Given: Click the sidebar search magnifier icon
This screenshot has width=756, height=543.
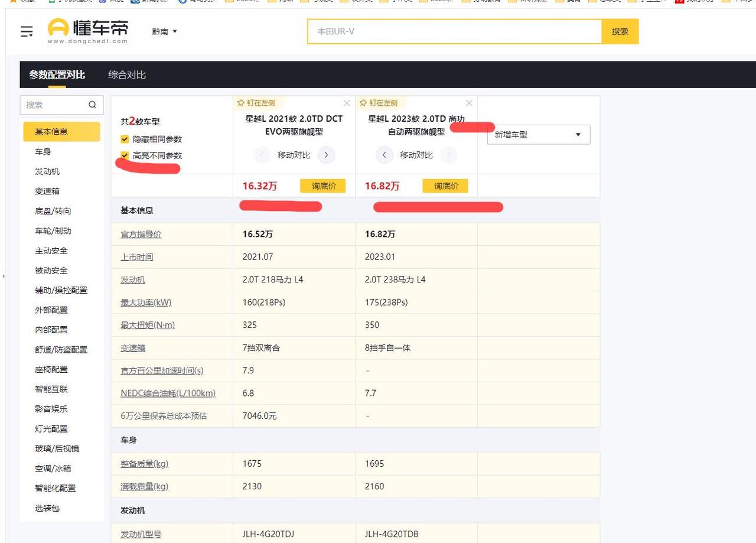Looking at the screenshot, I should click(x=92, y=105).
